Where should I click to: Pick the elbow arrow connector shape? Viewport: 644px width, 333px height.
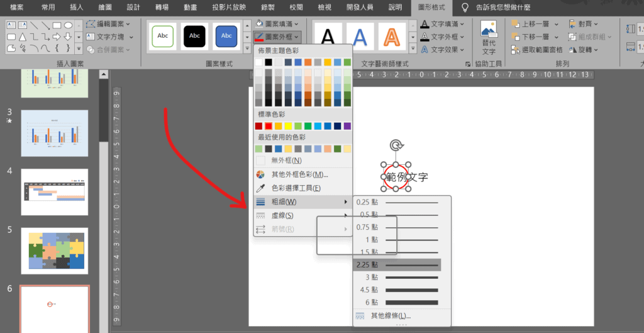[x=45, y=37]
